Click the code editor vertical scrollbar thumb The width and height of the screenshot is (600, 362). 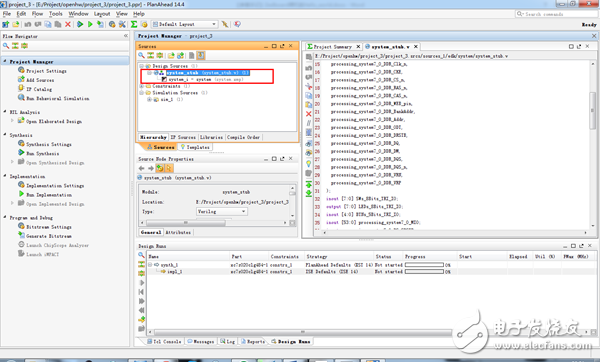pos(592,110)
